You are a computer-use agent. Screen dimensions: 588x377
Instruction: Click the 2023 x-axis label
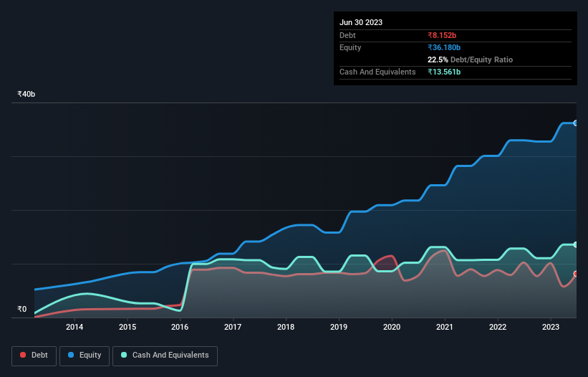coord(551,327)
